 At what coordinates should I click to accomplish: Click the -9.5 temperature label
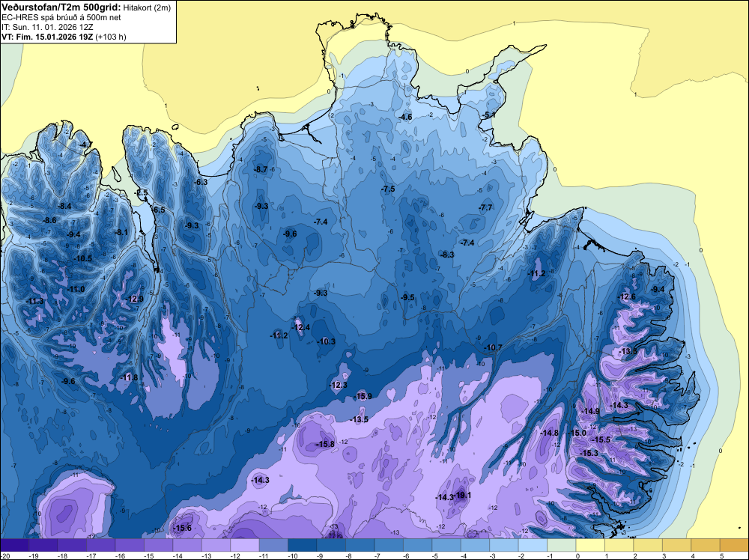point(407,297)
